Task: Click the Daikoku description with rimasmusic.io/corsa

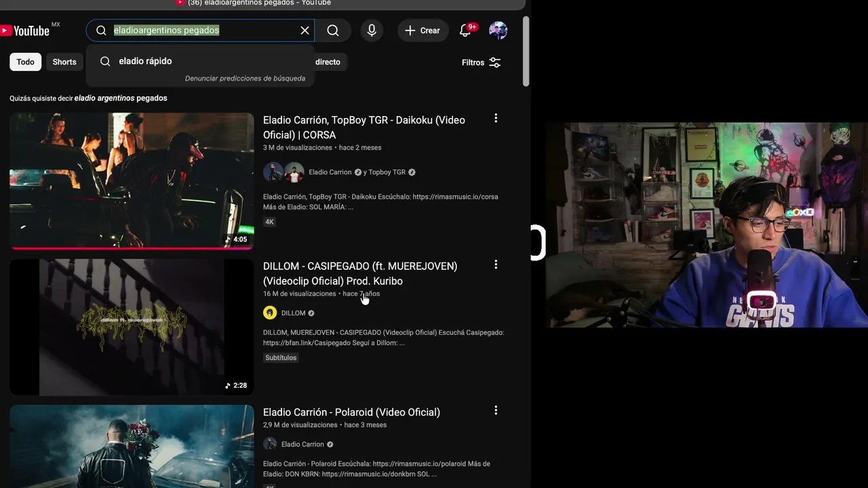Action: [x=380, y=202]
